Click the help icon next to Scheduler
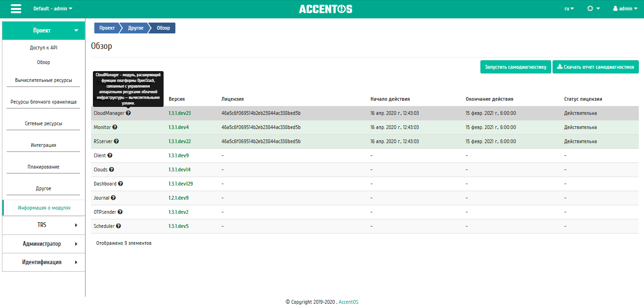 pyautogui.click(x=118, y=226)
